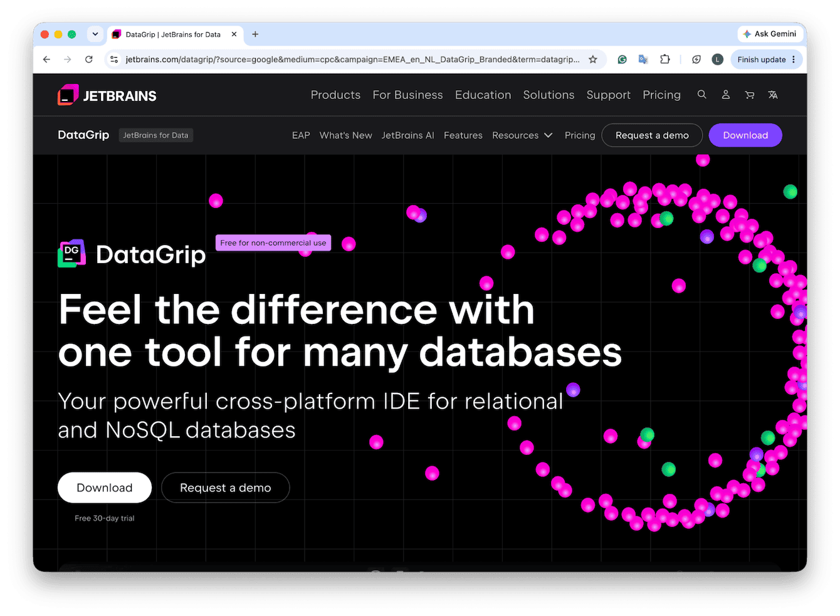Click the purple Download button
Image resolution: width=840 pixels, height=616 pixels.
coord(745,135)
